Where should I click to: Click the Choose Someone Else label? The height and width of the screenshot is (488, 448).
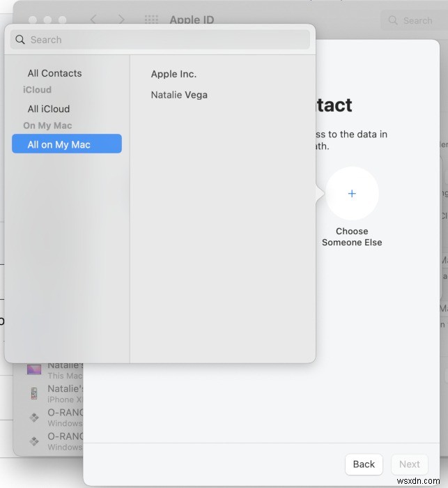352,236
